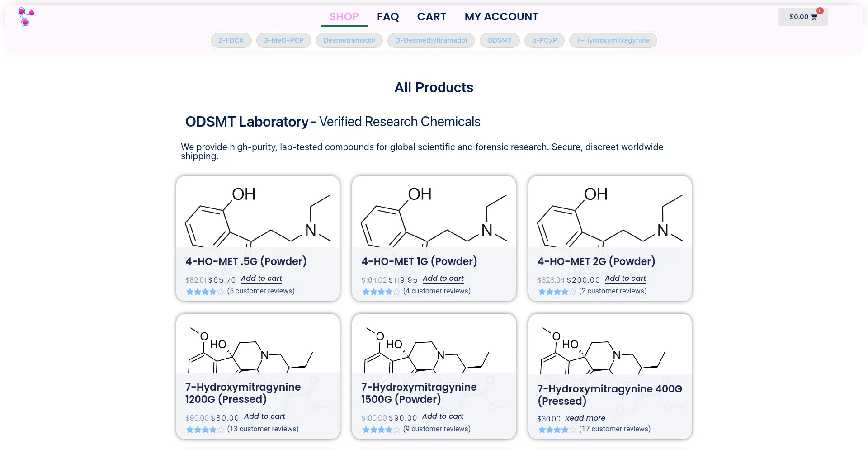Click star rating of 4-HO-MET .5G

tap(205, 292)
